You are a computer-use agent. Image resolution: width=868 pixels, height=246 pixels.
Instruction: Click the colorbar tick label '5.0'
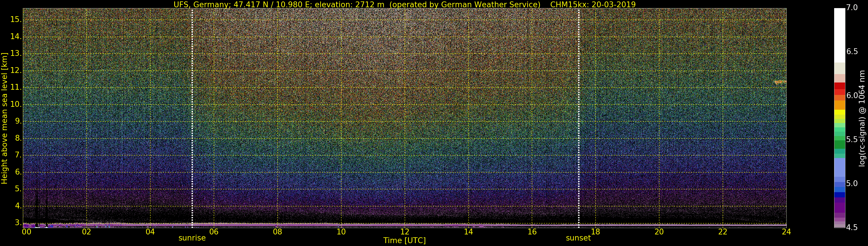coord(852,183)
